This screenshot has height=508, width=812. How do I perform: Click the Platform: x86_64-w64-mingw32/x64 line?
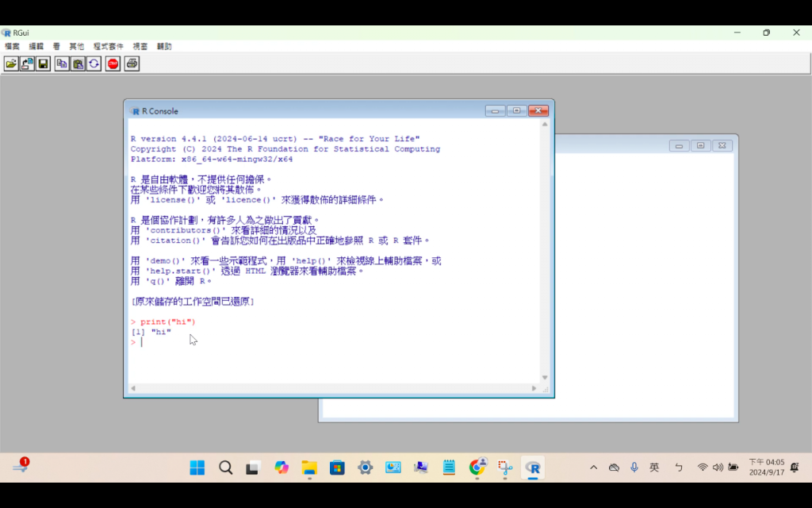click(x=211, y=159)
